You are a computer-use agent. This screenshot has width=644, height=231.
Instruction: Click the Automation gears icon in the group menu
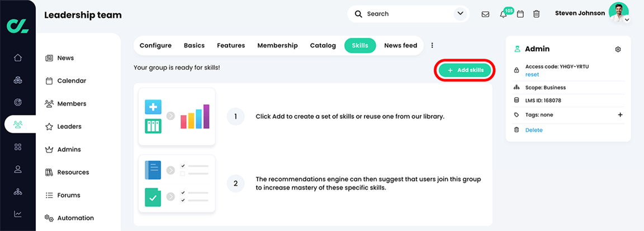(x=49, y=218)
